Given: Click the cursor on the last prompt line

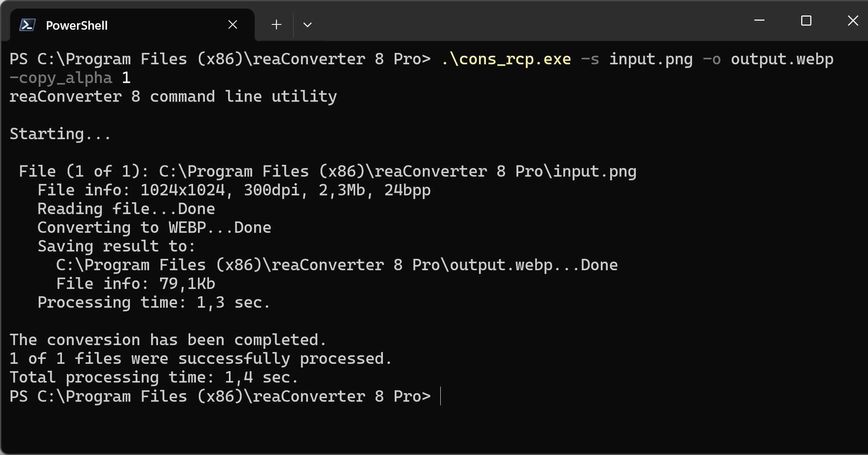Looking at the screenshot, I should point(440,396).
